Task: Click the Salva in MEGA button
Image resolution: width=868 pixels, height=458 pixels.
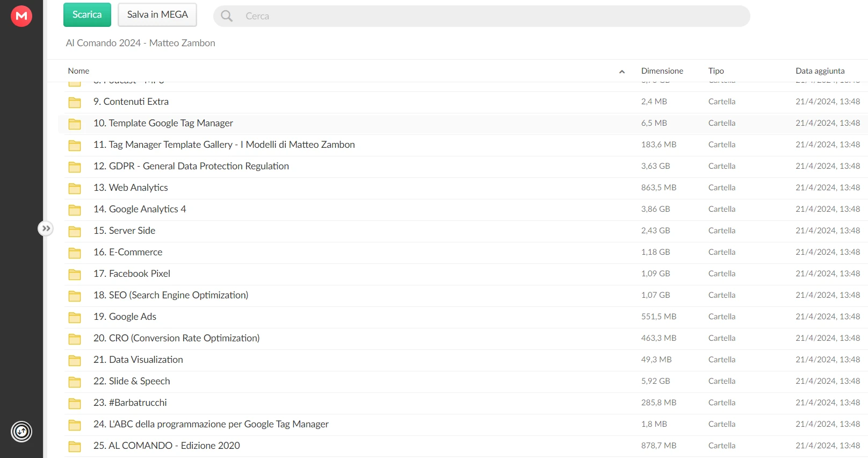Action: [x=157, y=15]
